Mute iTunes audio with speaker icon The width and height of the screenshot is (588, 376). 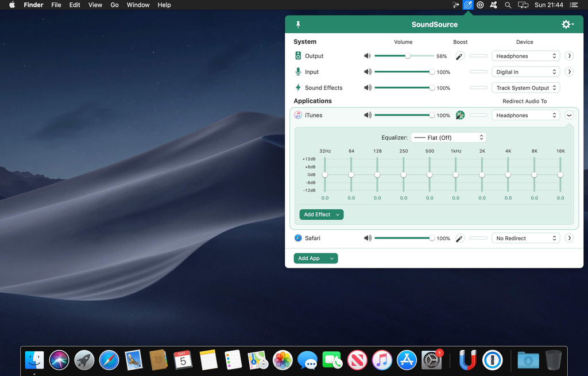click(367, 116)
